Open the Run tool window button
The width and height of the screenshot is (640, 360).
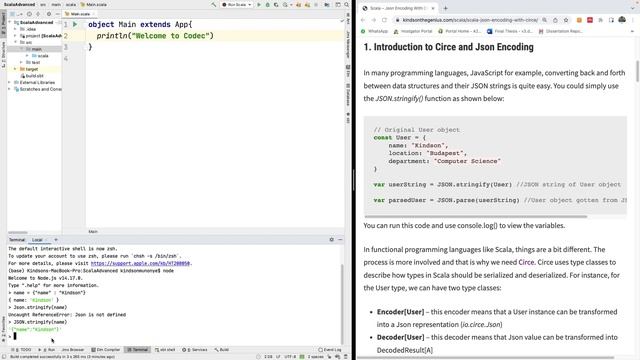[x=47, y=350]
